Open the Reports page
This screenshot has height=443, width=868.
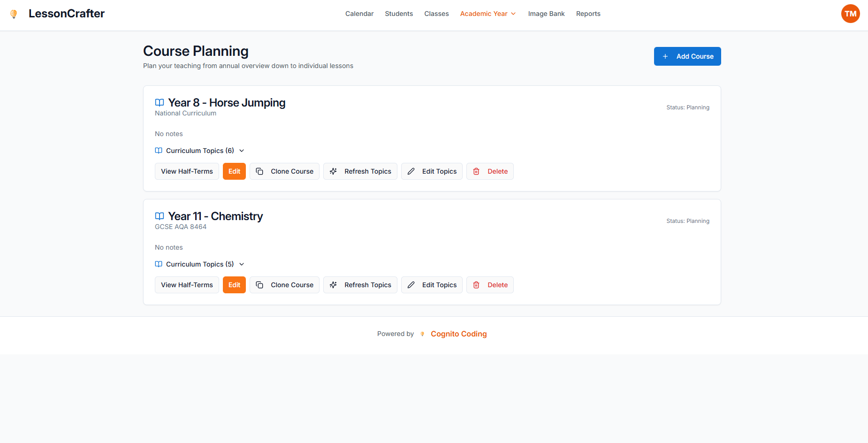coord(588,14)
